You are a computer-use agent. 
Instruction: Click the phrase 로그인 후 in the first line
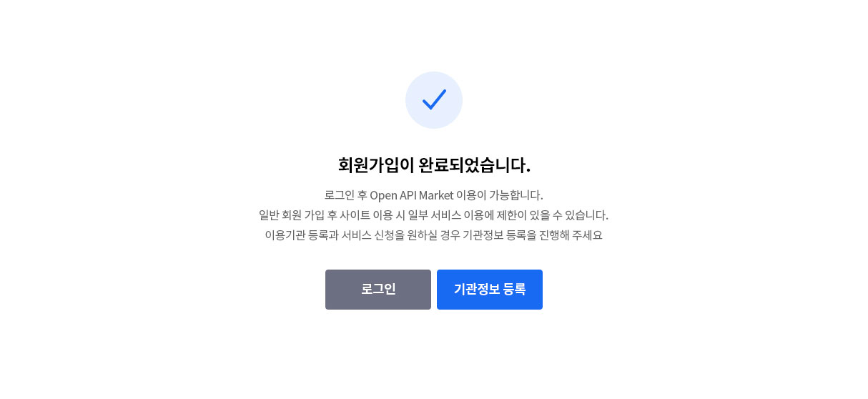(x=345, y=195)
